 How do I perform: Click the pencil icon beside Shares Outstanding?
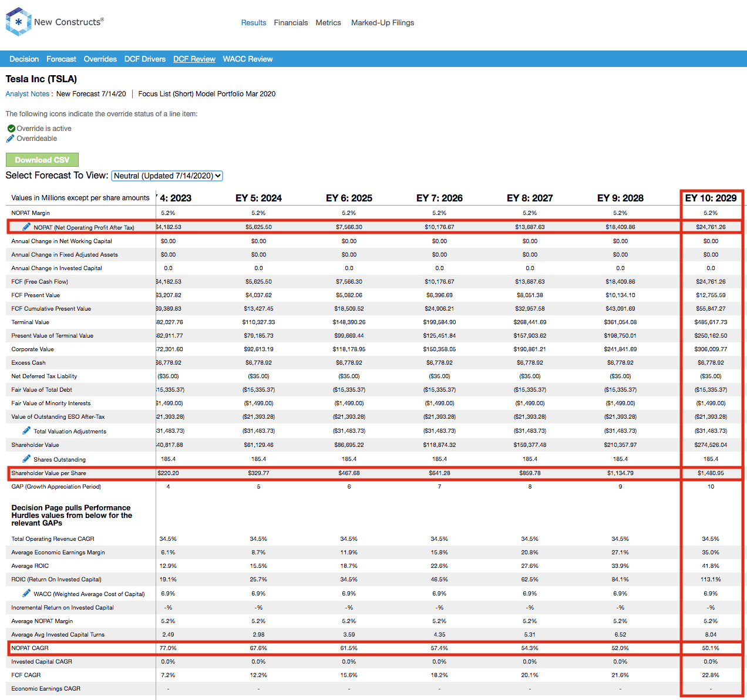point(26,459)
